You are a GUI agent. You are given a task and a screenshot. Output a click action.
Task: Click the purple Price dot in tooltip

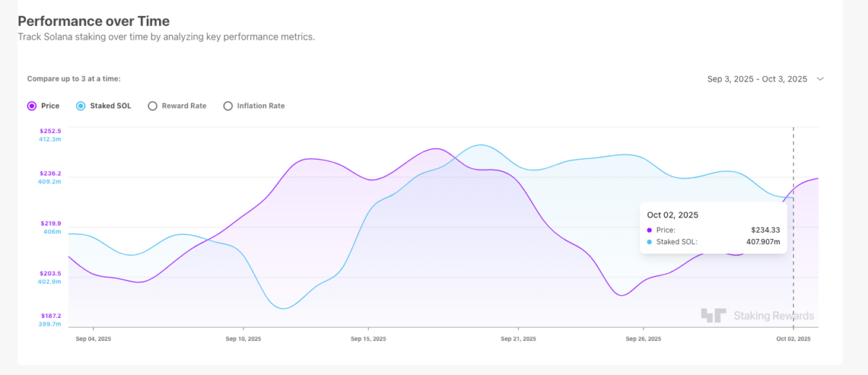point(650,230)
